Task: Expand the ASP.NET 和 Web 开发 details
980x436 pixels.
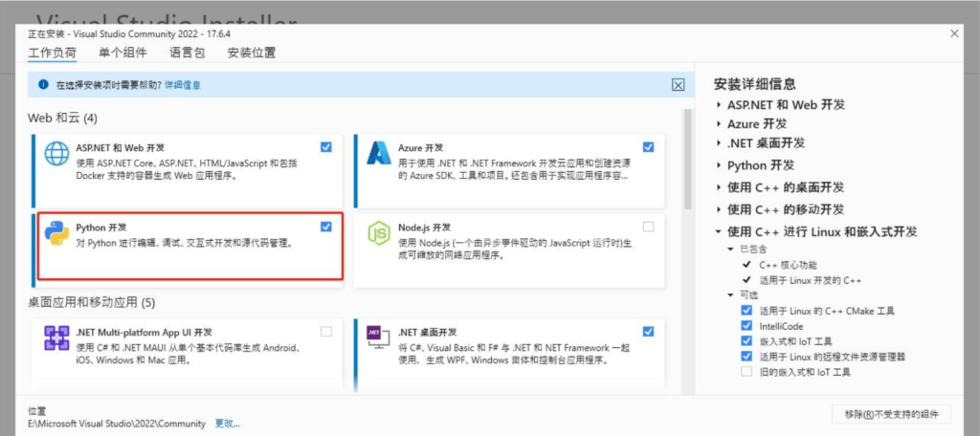Action: [720, 105]
